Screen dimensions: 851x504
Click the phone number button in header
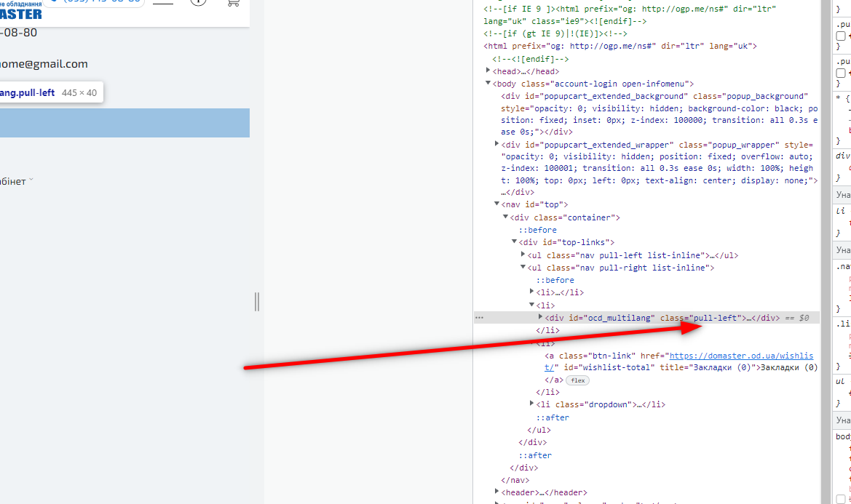tap(95, 2)
